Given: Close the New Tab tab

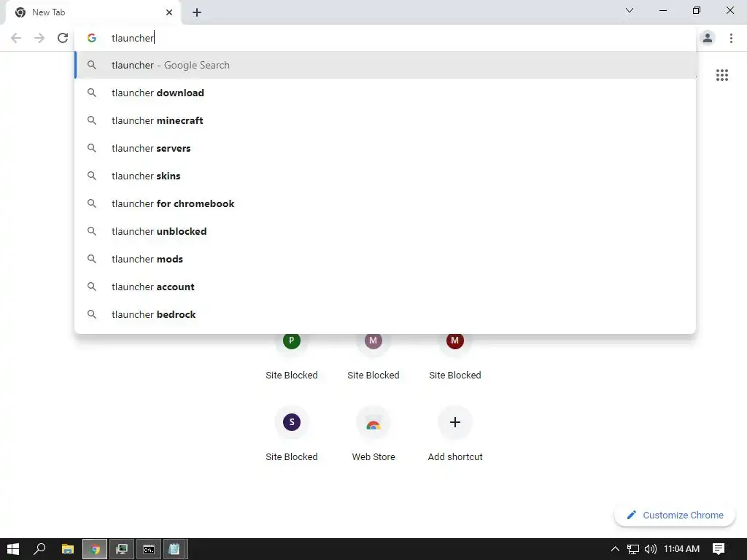Looking at the screenshot, I should (x=169, y=12).
